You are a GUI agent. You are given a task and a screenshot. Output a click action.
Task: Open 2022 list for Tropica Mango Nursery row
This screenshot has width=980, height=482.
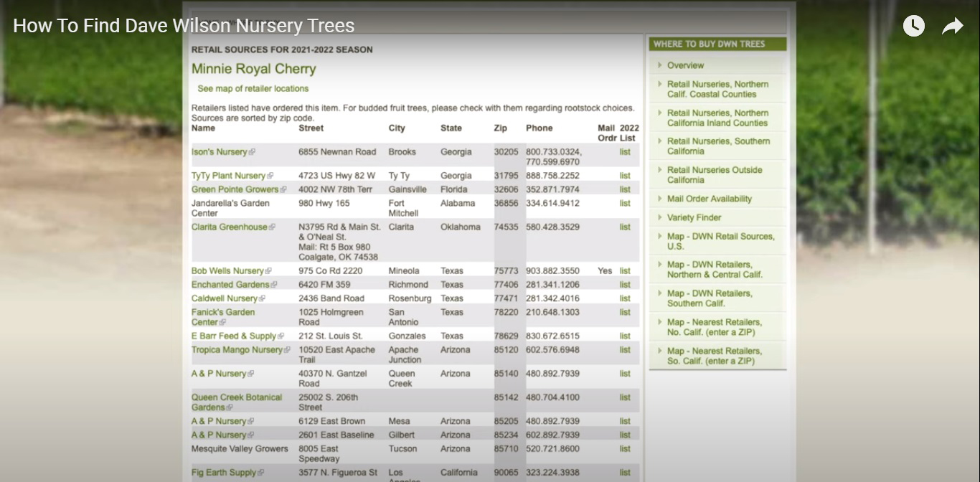pos(625,350)
